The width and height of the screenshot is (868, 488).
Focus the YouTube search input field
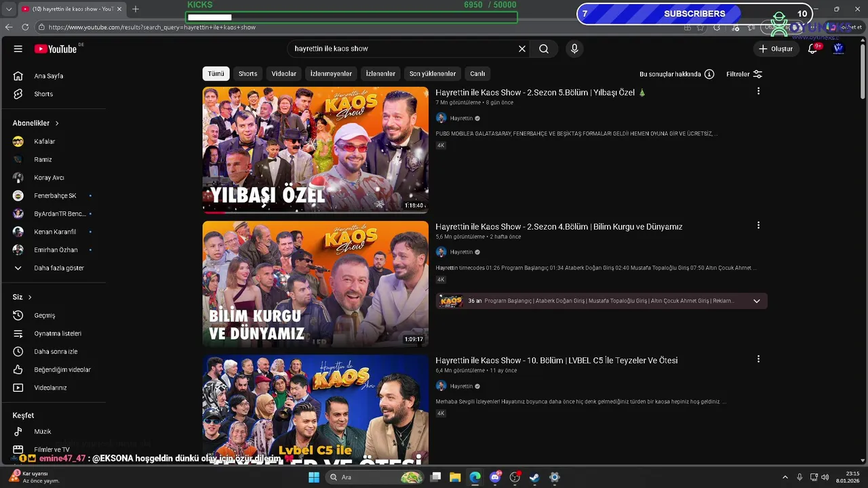[403, 49]
